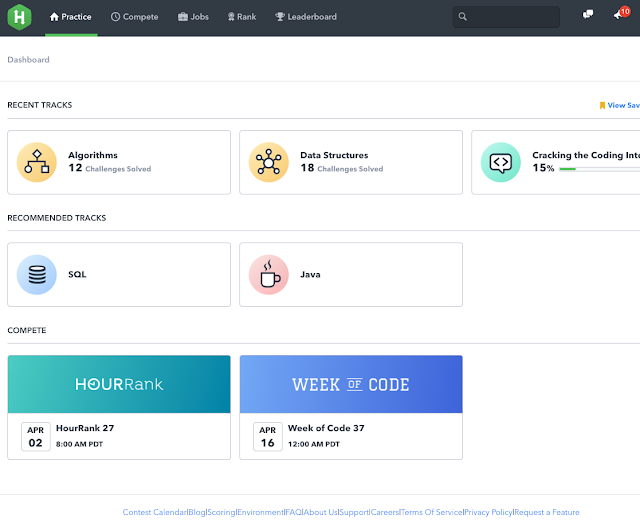Open Cracking the Coding Interview title
Image resolution: width=640 pixels, height=527 pixels.
pyautogui.click(x=586, y=155)
